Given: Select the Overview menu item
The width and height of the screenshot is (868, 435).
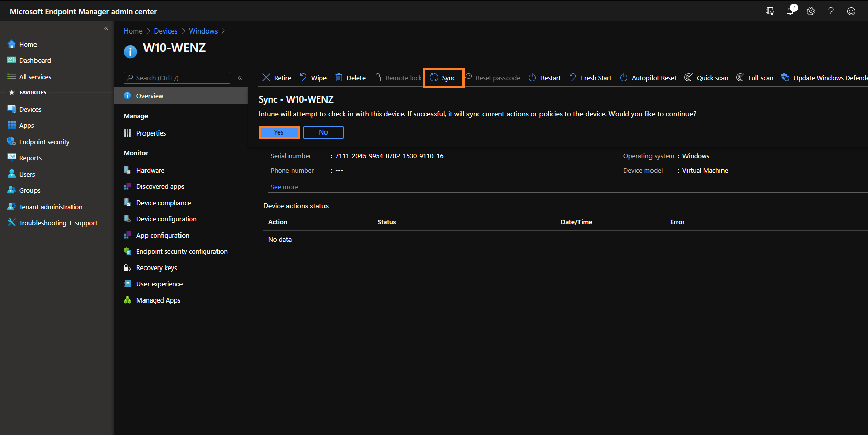Looking at the screenshot, I should pyautogui.click(x=180, y=96).
